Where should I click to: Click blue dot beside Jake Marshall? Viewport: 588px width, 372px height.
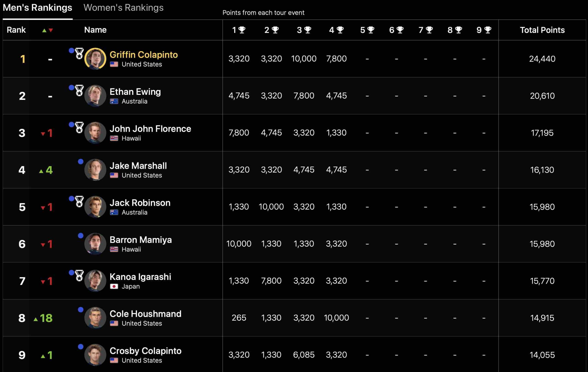click(x=81, y=162)
